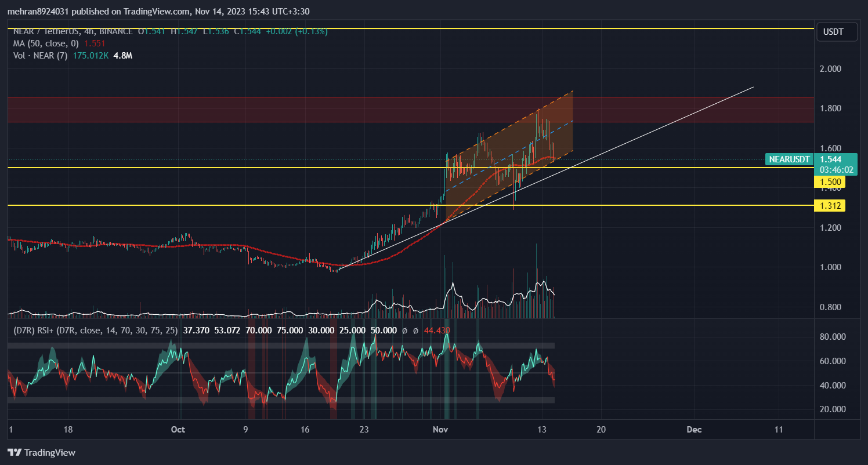The width and height of the screenshot is (868, 465).
Task: Click the RSI legend value 75.000
Action: point(290,330)
